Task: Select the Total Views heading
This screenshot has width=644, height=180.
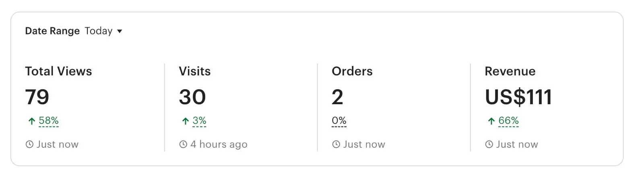Action: point(58,71)
